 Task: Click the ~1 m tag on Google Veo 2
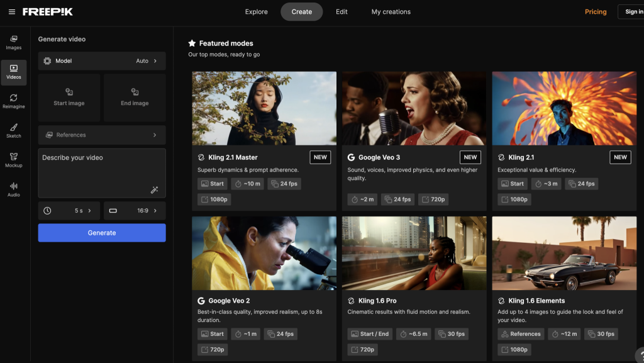click(x=246, y=334)
